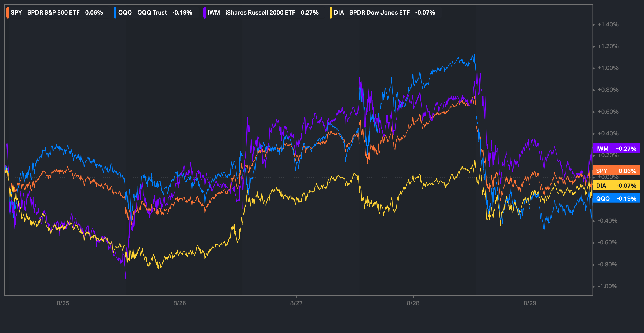Click the 8/27 date label
This screenshot has width=644, height=333.
click(296, 303)
